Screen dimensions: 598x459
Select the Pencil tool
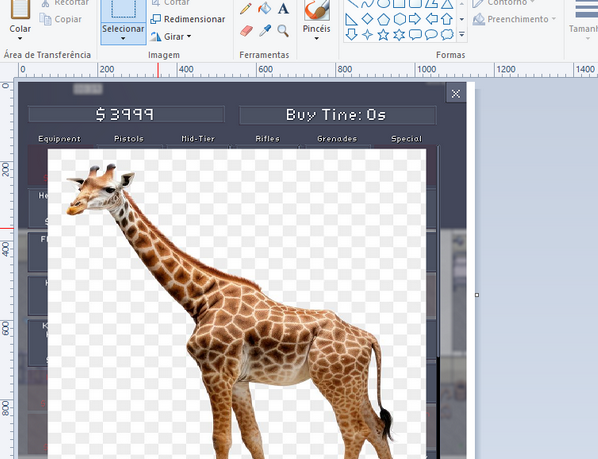[x=246, y=8]
